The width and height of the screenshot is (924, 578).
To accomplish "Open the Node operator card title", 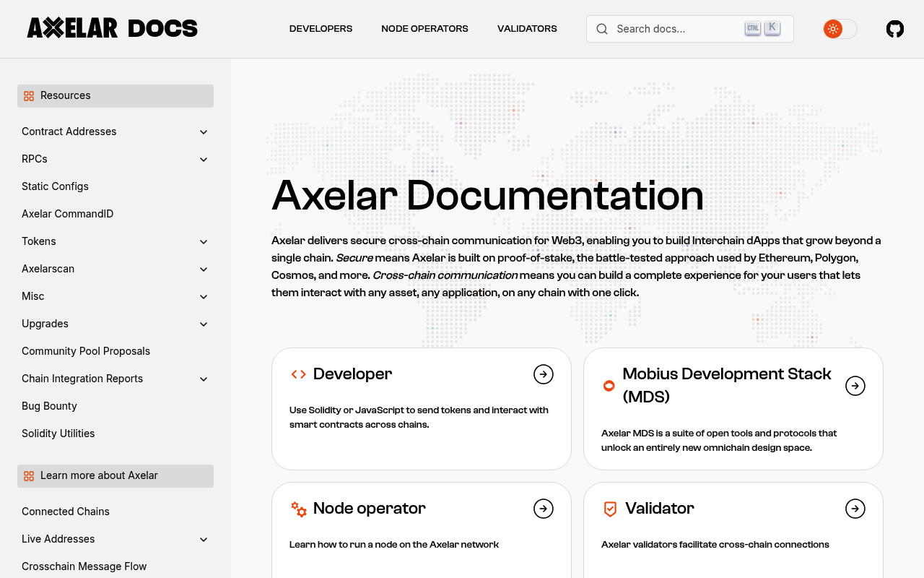I will tap(370, 509).
